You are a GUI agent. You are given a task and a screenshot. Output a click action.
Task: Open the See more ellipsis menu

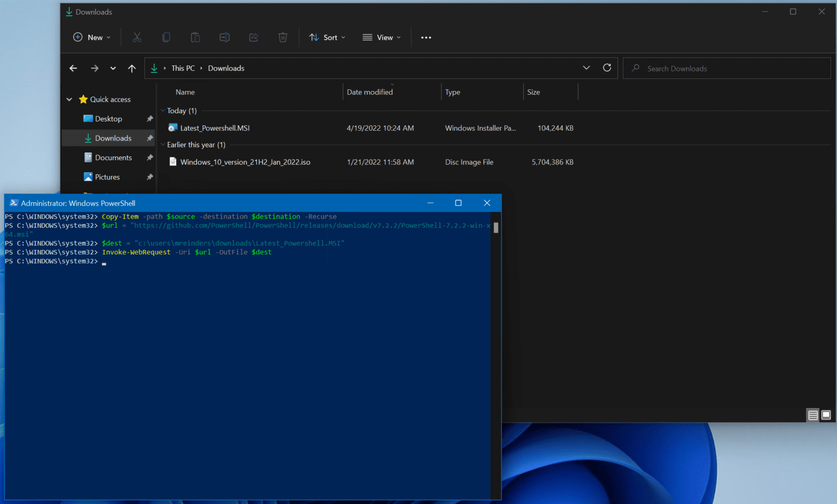[426, 37]
